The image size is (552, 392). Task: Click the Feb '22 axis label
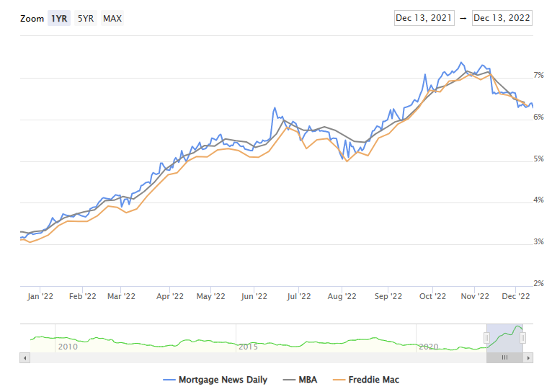click(x=82, y=296)
